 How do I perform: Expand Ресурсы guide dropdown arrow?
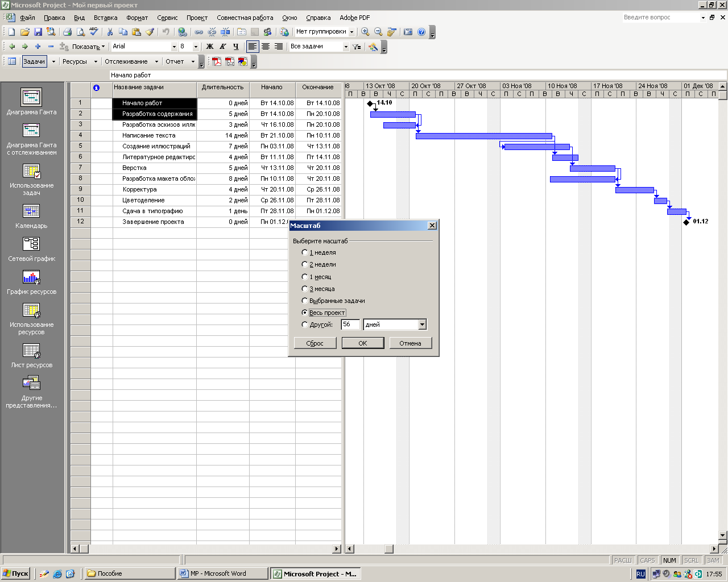(96, 61)
